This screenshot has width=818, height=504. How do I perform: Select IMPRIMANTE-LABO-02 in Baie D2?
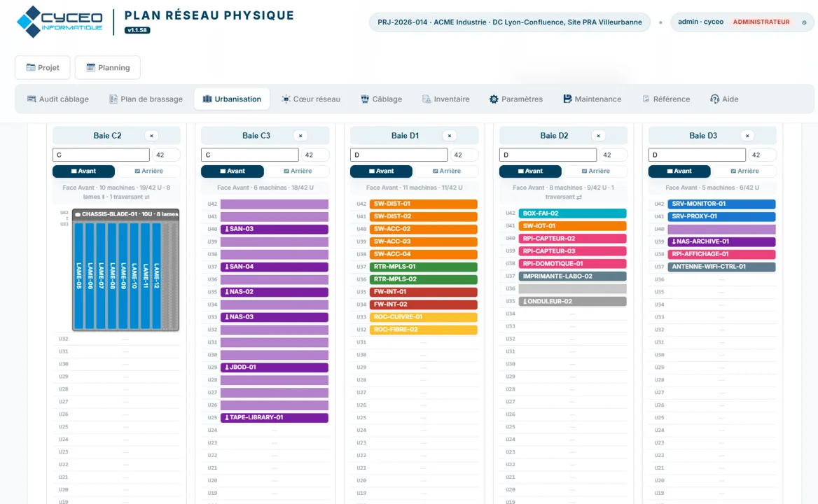coord(573,276)
